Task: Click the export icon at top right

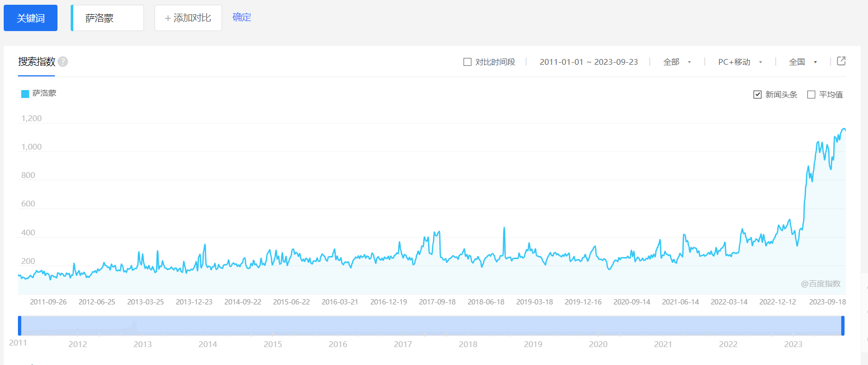Action: [x=841, y=61]
